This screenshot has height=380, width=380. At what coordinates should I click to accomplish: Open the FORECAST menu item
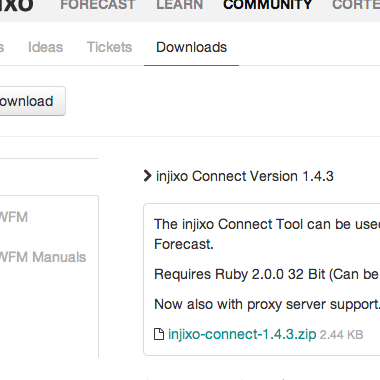coord(98,5)
